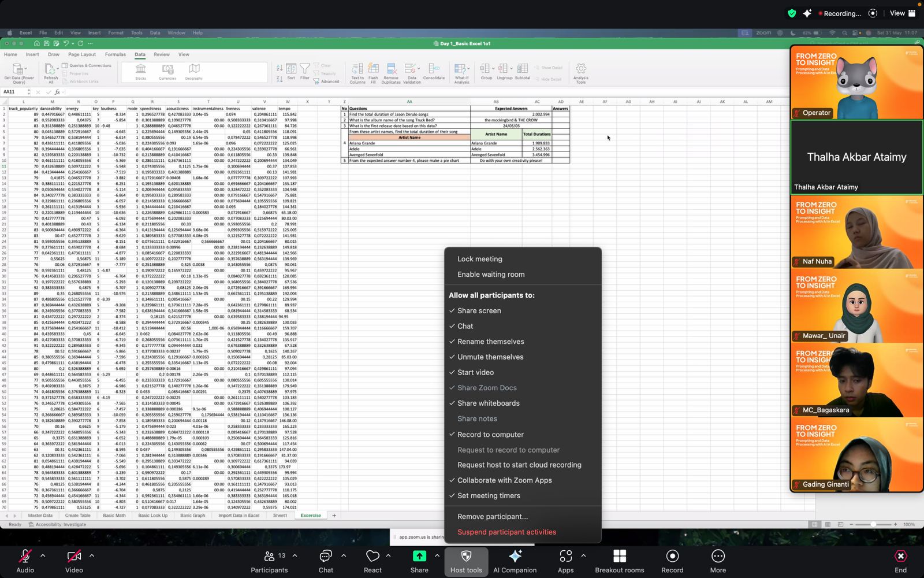Expand the Apps options chevron
The width and height of the screenshot is (924, 578).
583,555
